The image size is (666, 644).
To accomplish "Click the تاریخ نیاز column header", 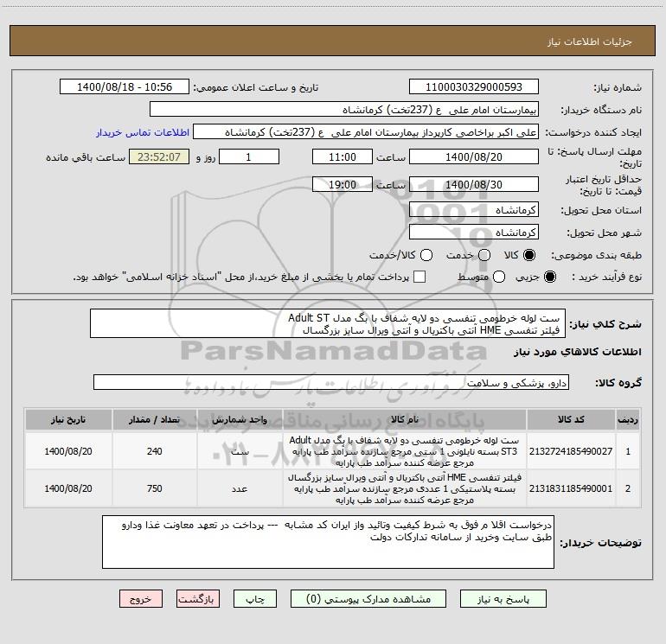I will click(68, 419).
